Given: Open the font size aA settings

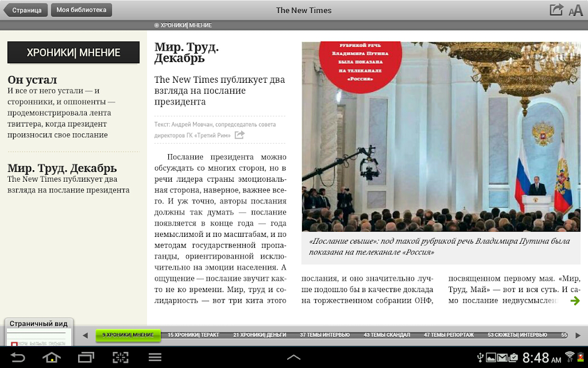Looking at the screenshot, I should tap(575, 10).
